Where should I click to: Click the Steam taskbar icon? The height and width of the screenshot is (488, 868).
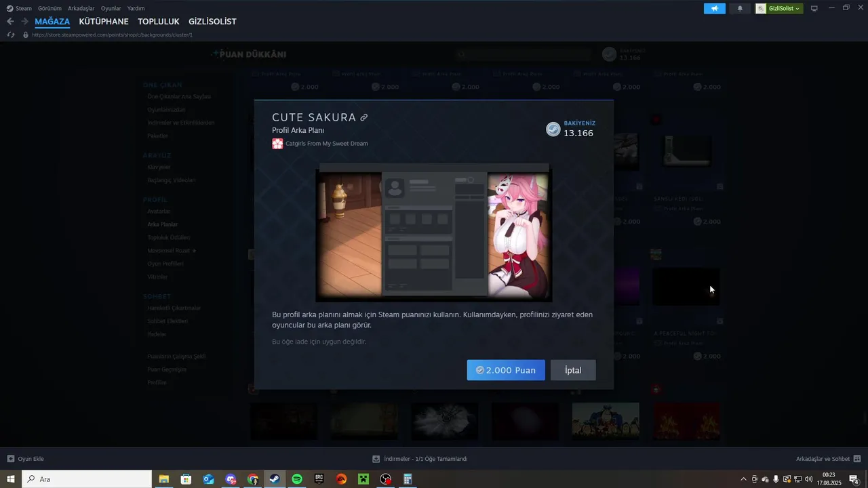pos(275,479)
